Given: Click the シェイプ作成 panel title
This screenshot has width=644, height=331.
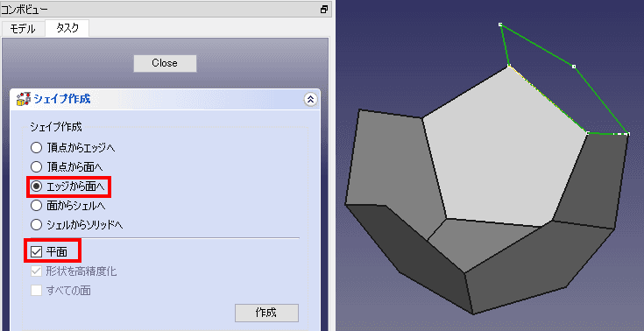Looking at the screenshot, I should click(x=62, y=99).
